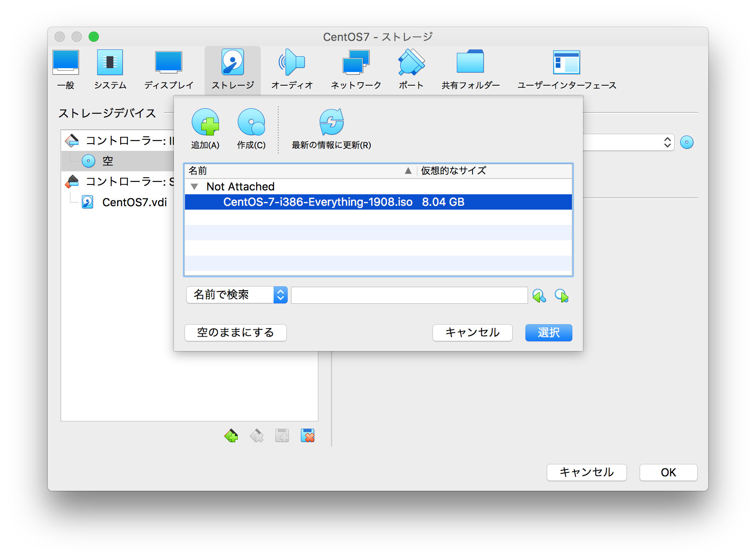Click the 空のままにする button
The width and height of the screenshot is (756, 559).
pyautogui.click(x=235, y=333)
